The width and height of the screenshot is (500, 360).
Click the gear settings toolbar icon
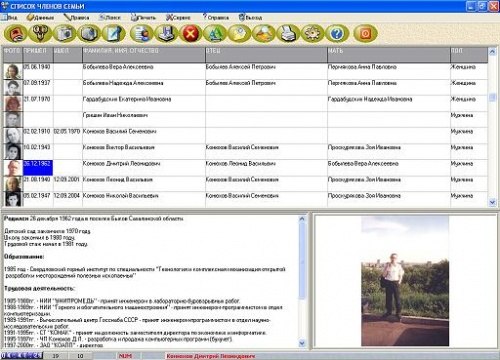tap(312, 34)
